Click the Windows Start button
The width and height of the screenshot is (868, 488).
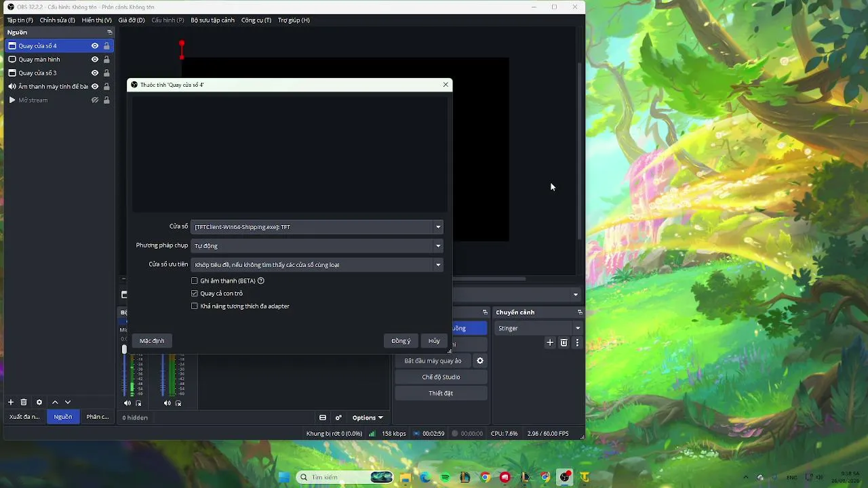[284, 478]
